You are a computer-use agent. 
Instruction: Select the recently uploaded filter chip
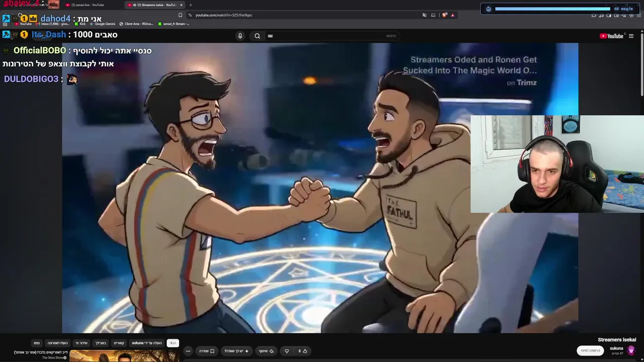click(57, 343)
